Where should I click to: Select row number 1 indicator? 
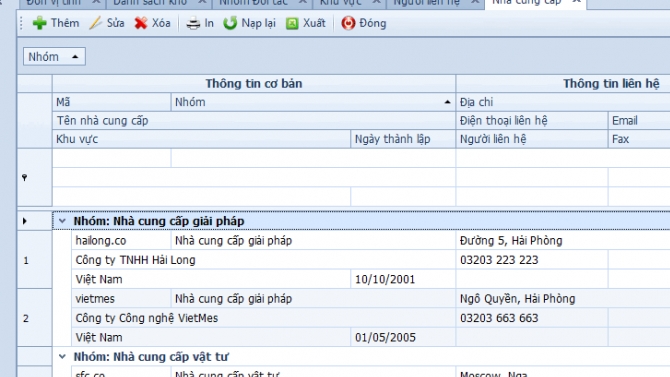34,260
